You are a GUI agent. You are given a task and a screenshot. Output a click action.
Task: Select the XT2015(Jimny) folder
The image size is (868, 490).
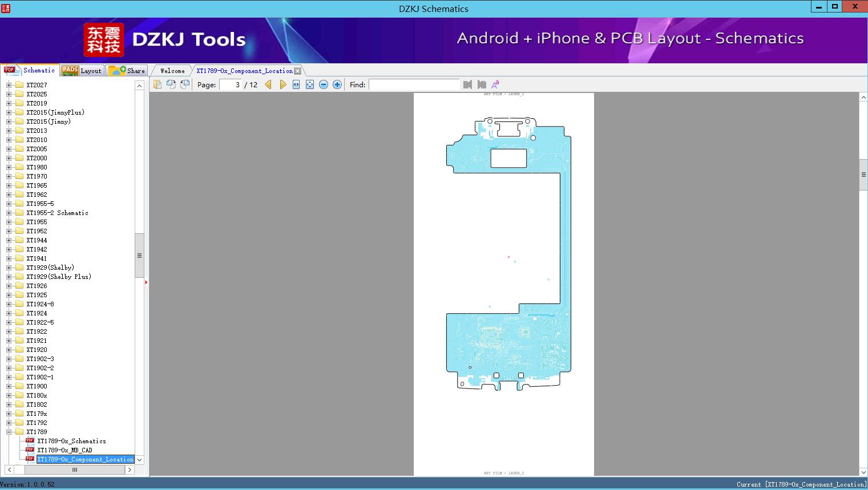pos(49,122)
